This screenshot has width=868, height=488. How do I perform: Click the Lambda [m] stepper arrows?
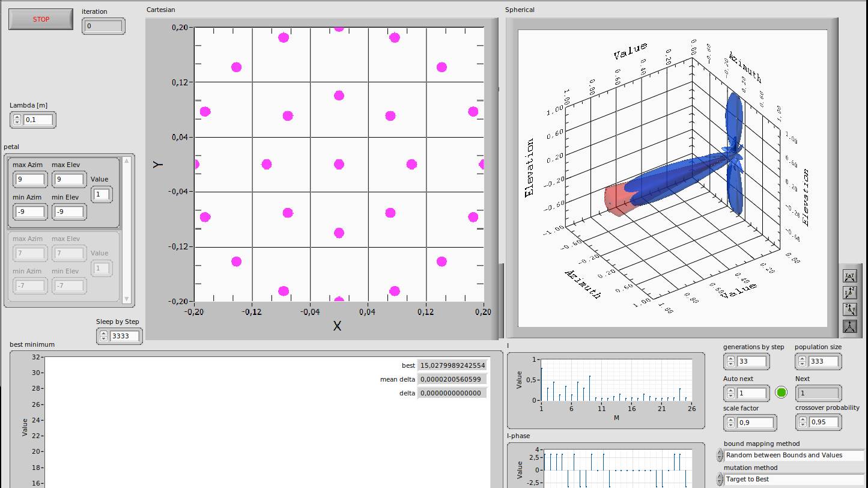click(x=17, y=120)
